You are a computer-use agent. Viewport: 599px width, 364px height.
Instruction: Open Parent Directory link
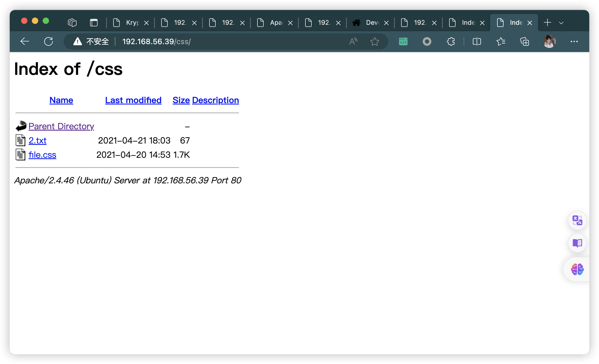61,126
